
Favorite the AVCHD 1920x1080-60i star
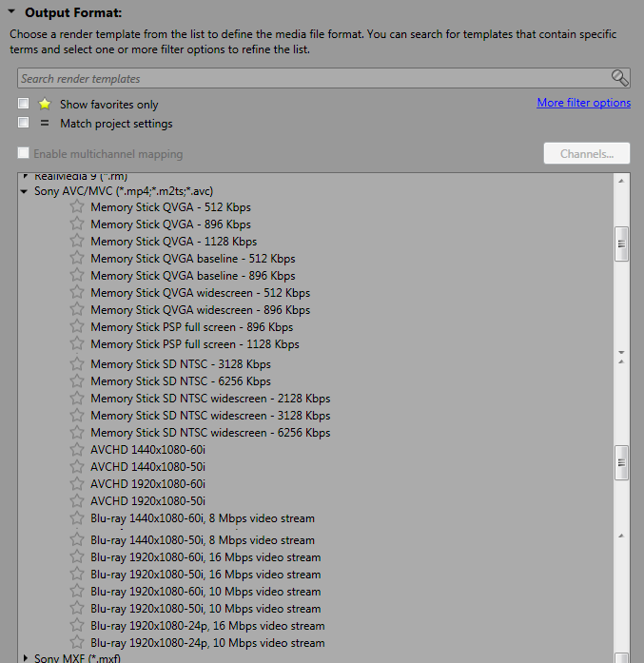click(77, 484)
